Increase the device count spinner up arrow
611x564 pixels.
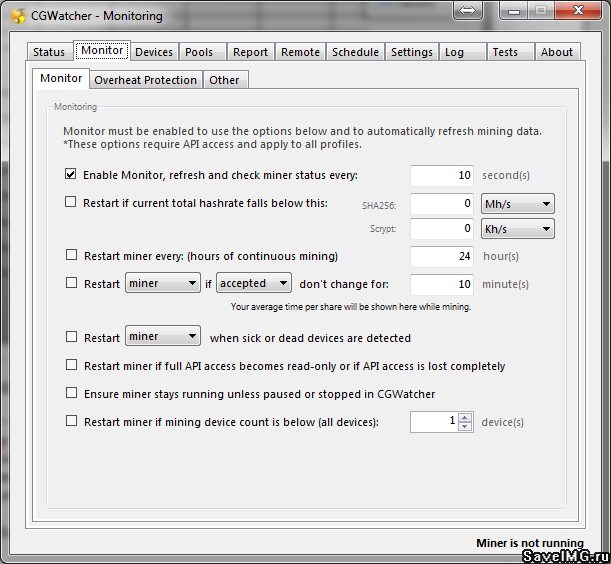464,417
